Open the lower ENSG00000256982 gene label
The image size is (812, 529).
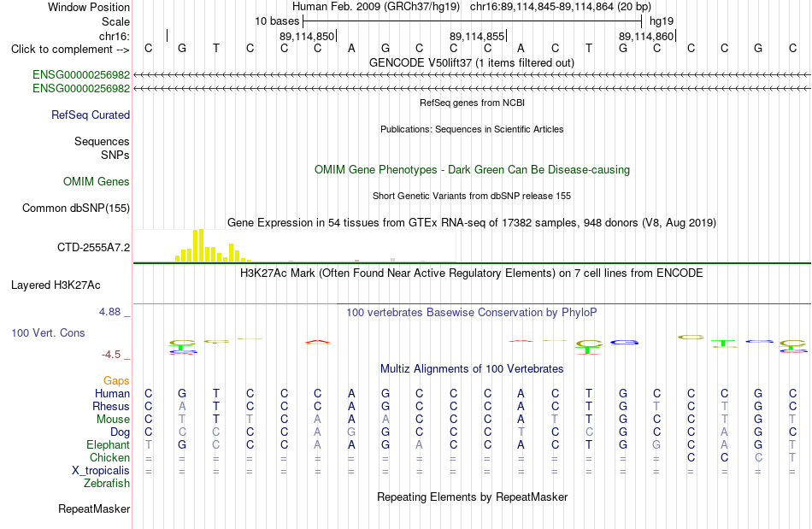click(81, 89)
